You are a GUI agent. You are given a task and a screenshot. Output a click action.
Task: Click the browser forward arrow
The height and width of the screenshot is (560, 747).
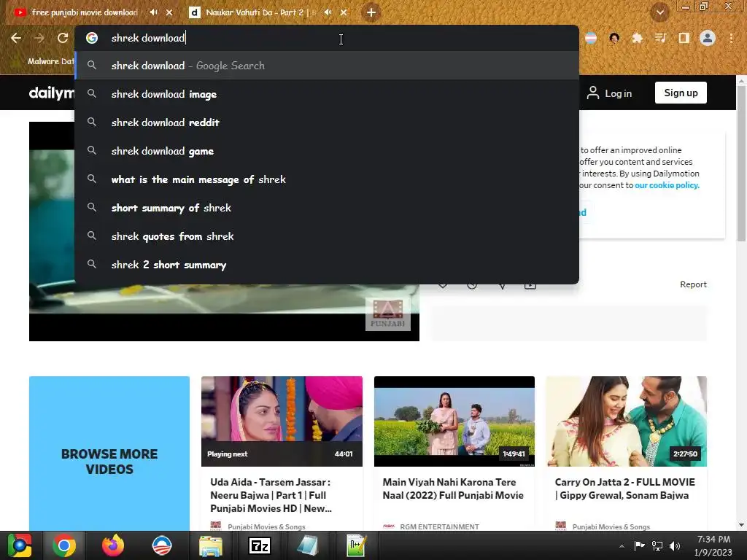[x=39, y=38]
